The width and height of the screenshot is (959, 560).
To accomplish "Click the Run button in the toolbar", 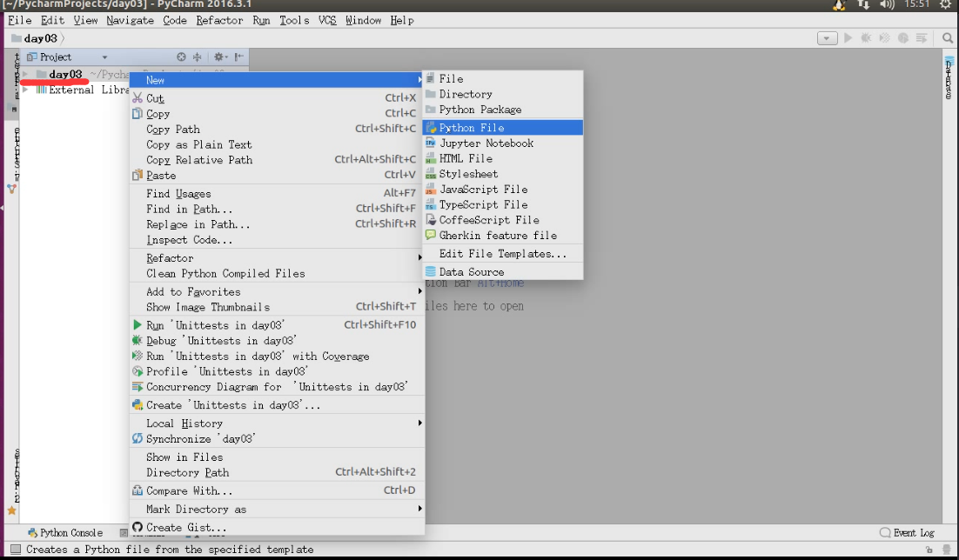I will coord(848,38).
